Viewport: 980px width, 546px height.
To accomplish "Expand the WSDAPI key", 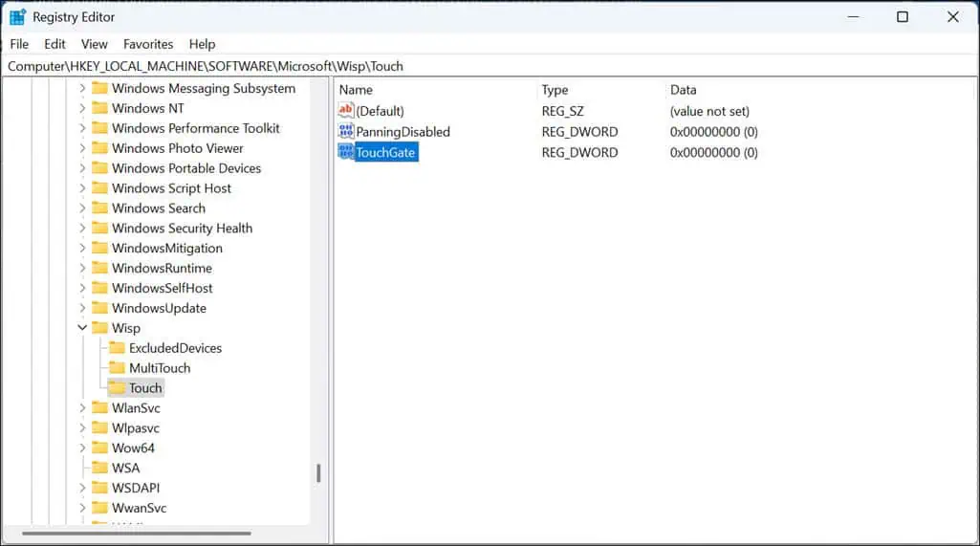I will click(82, 488).
